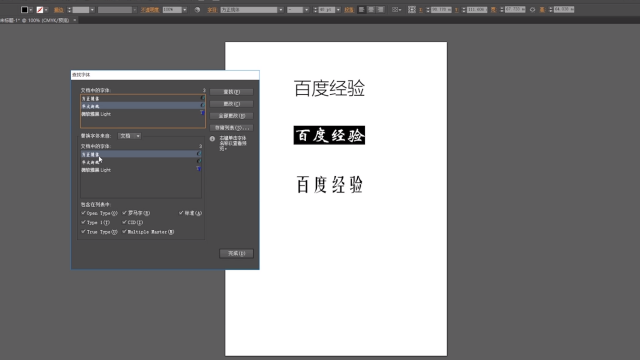Image resolution: width=640 pixels, height=360 pixels.
Task: Click the X coordinate label icon
Action: [421, 9]
